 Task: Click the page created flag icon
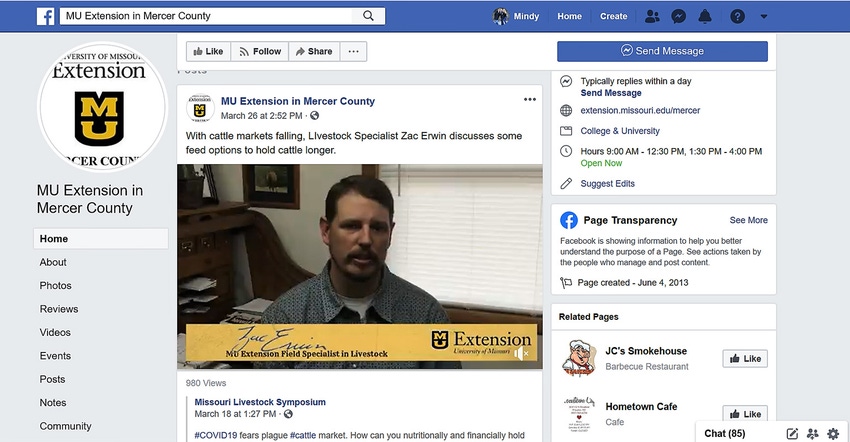566,283
